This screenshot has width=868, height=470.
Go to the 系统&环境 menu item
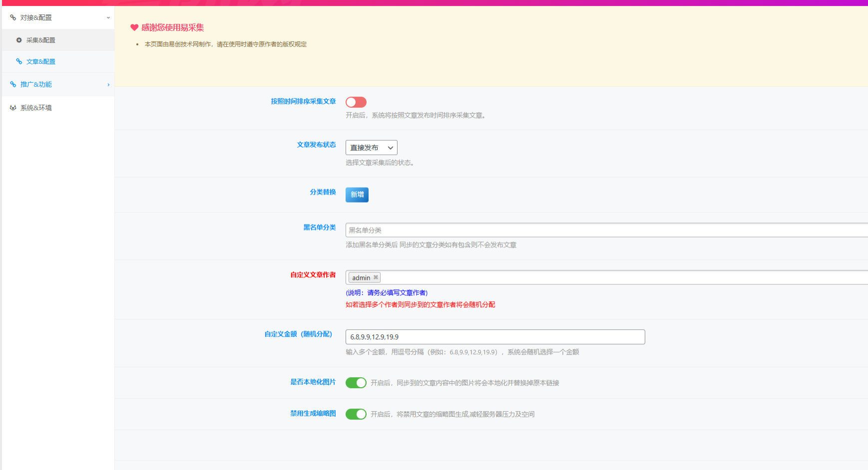point(36,108)
